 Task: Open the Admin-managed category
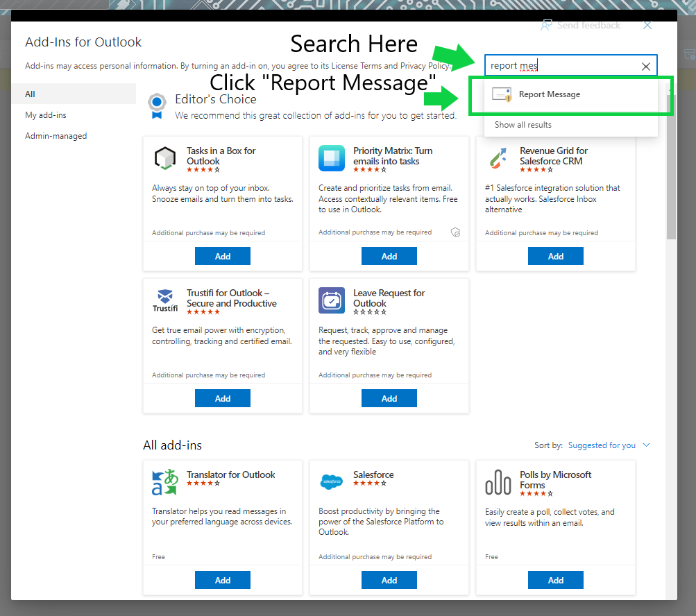tap(56, 136)
